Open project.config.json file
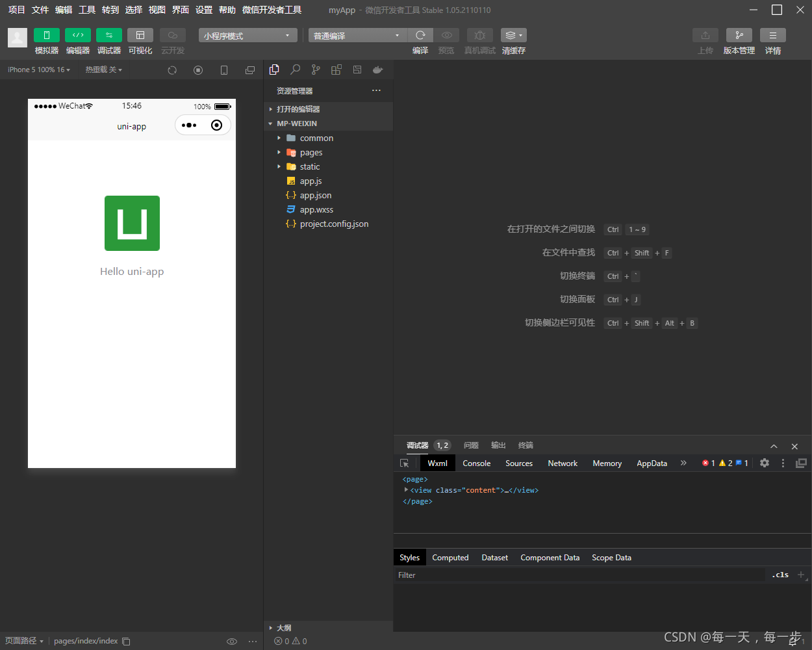 (x=328, y=224)
